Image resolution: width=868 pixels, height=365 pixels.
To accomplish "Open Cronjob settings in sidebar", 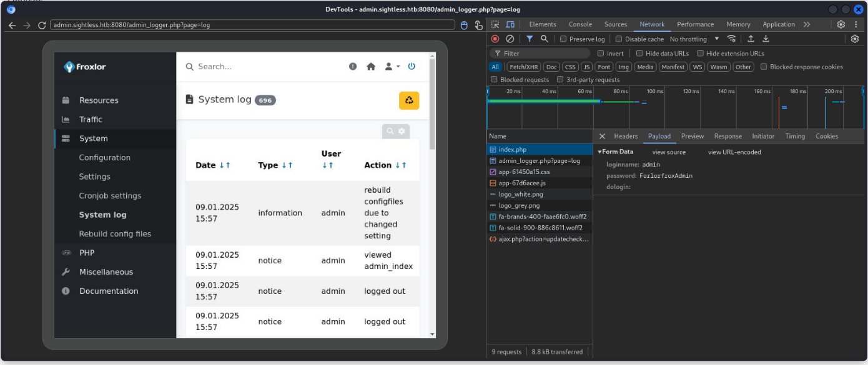I will (110, 196).
